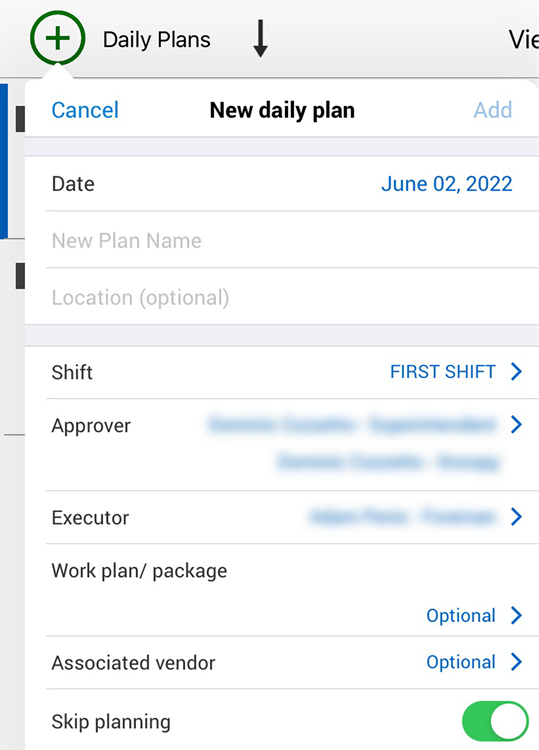Select the Executor row label
This screenshot has width=539, height=750.
click(90, 518)
